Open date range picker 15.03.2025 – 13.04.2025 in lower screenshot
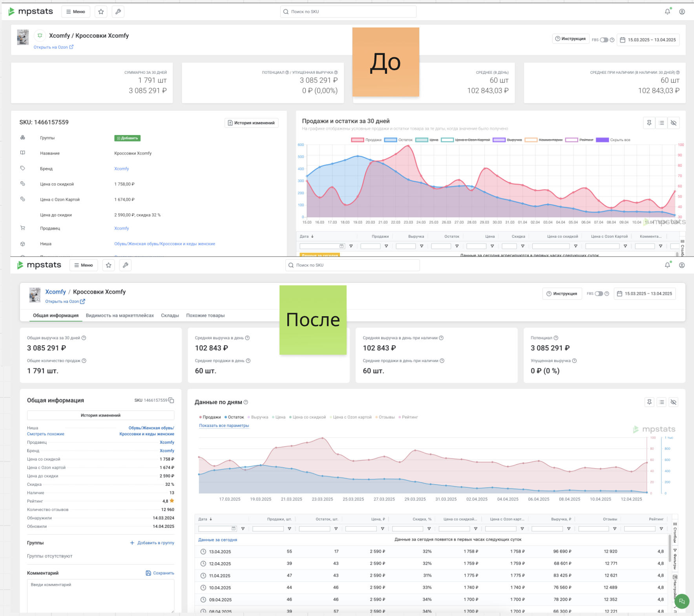Viewport: 694px width, 616px height. (645, 293)
